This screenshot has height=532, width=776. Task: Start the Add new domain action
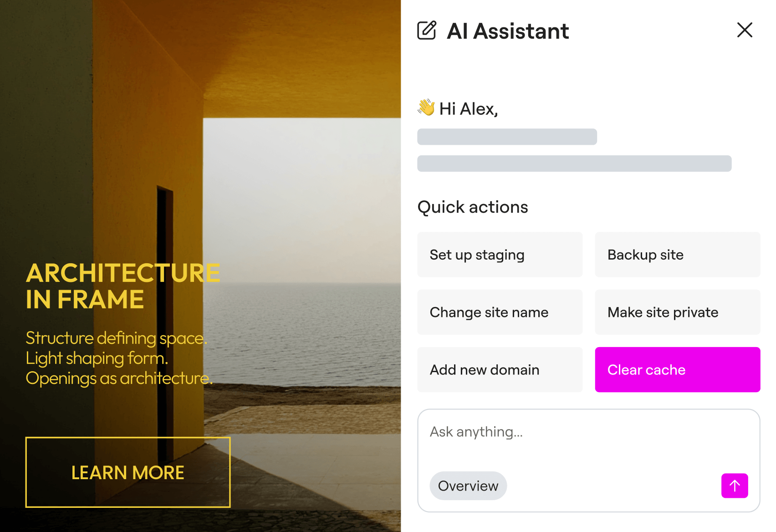pos(500,370)
